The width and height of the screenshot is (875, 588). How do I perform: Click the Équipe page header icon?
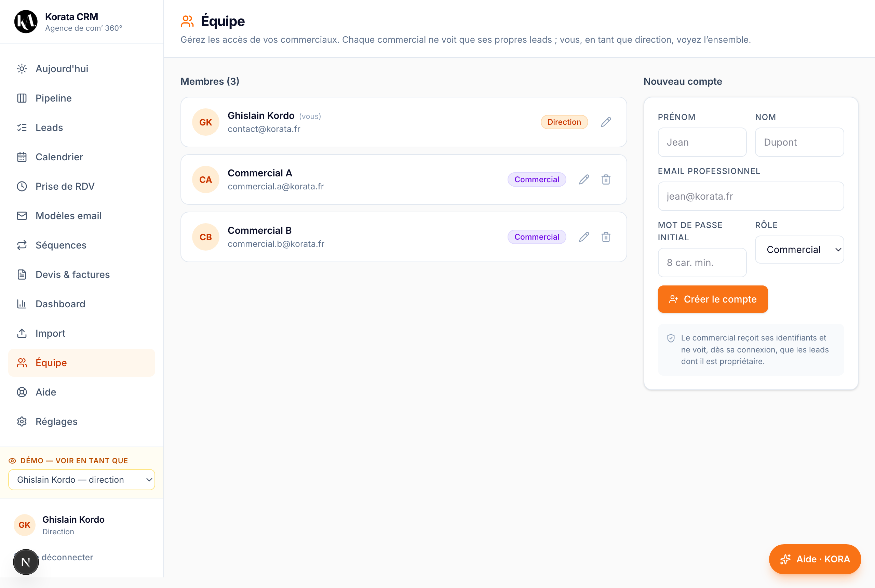[x=187, y=21]
